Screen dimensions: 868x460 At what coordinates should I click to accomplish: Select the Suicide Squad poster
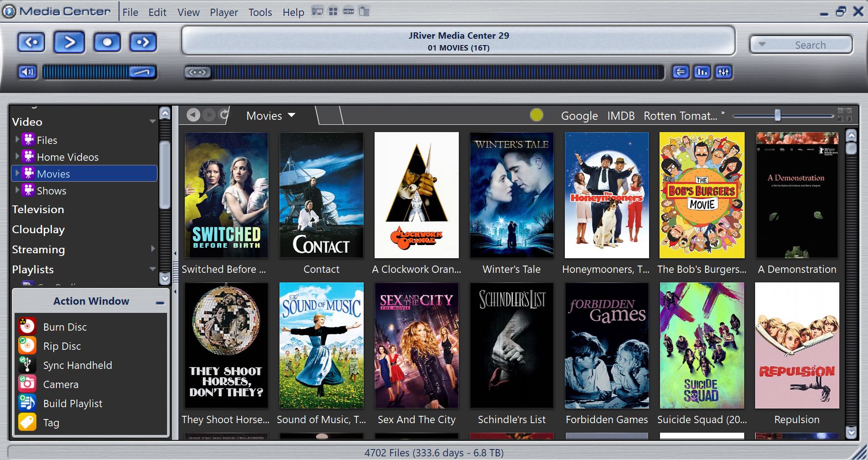[x=702, y=346]
